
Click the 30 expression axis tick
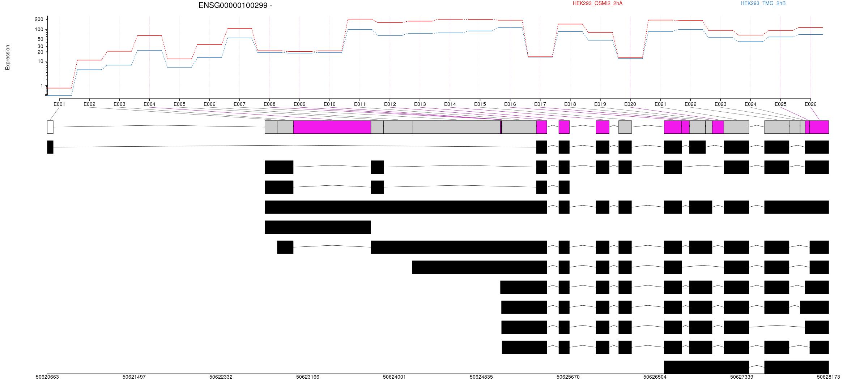pos(41,46)
